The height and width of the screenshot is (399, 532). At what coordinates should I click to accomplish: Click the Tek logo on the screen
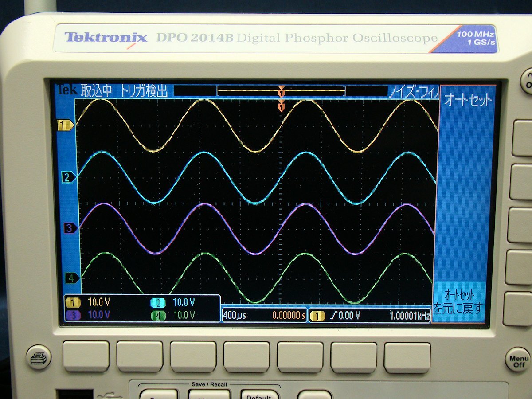tap(67, 90)
